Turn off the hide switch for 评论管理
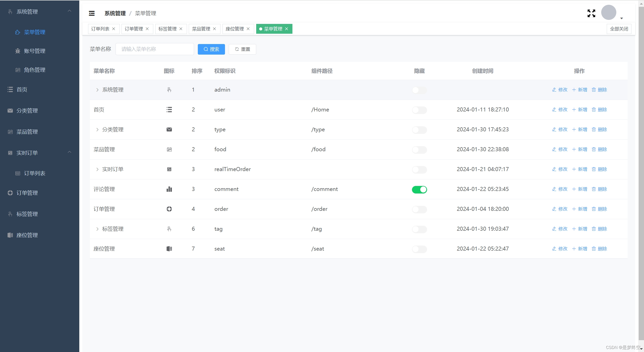This screenshot has width=644, height=352. 419,189
